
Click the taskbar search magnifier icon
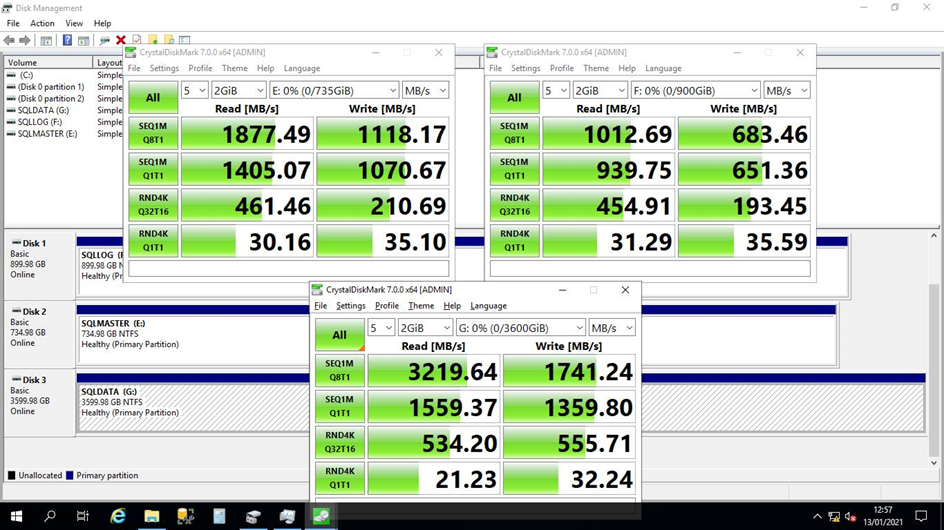[50, 516]
